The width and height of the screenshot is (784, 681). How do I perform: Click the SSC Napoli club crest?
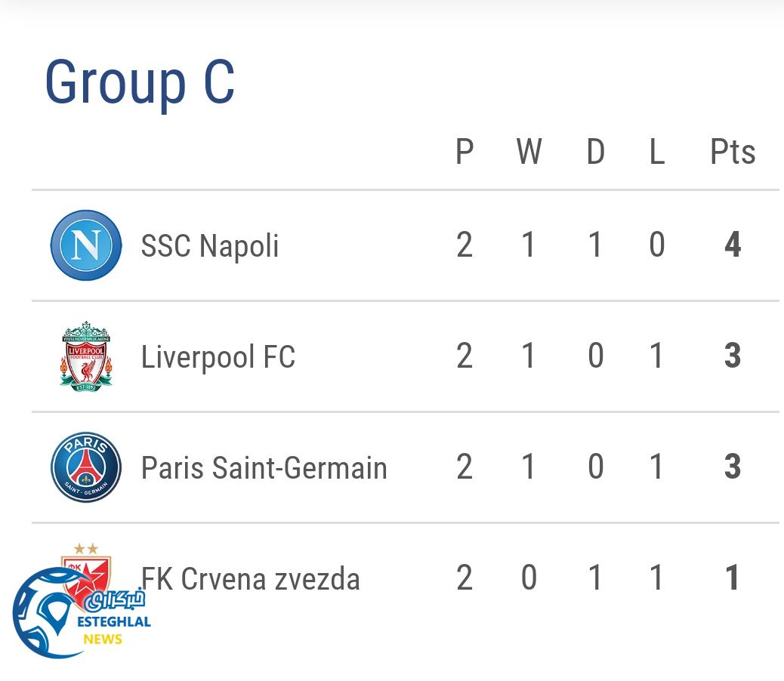(86, 245)
